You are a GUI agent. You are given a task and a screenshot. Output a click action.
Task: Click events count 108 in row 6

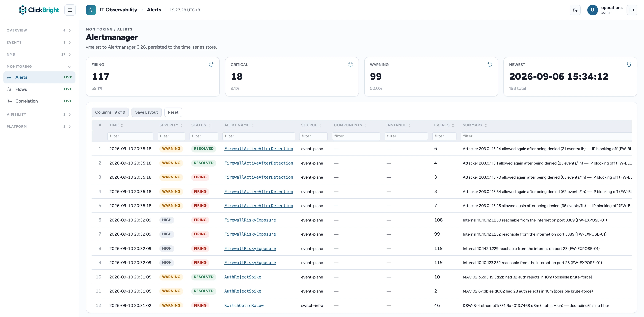[438, 220]
